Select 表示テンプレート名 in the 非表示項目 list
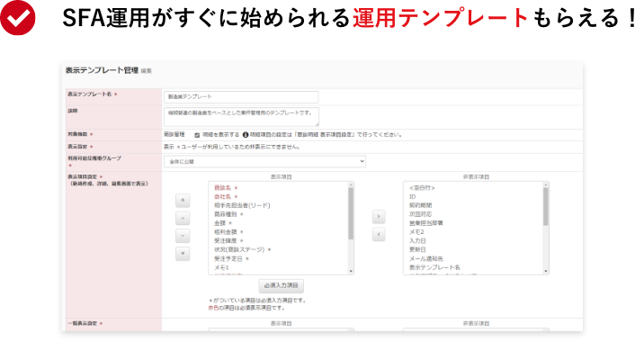 [x=434, y=267]
